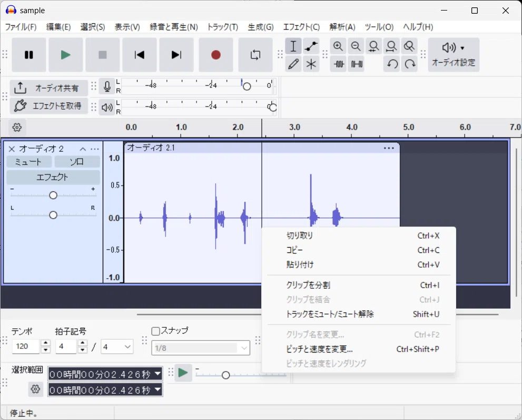Click the Zoom In magnifier
522x420 pixels.
click(x=338, y=46)
